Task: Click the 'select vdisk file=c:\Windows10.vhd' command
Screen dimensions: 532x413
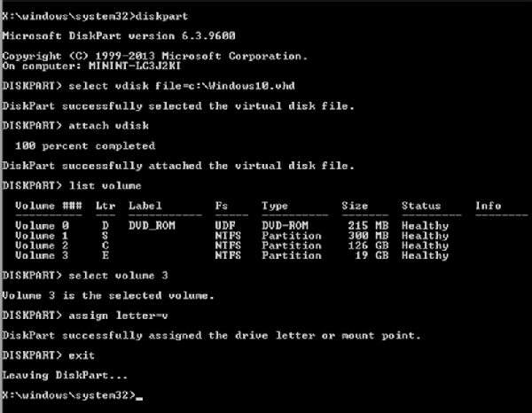Action: [x=182, y=86]
